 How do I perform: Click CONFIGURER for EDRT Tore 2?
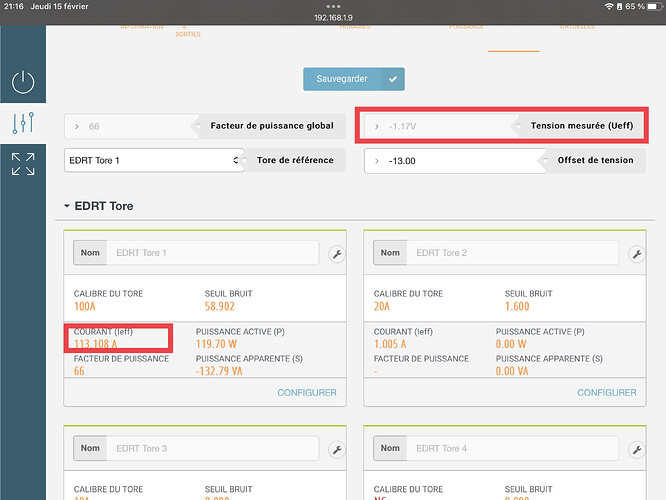pyautogui.click(x=607, y=393)
